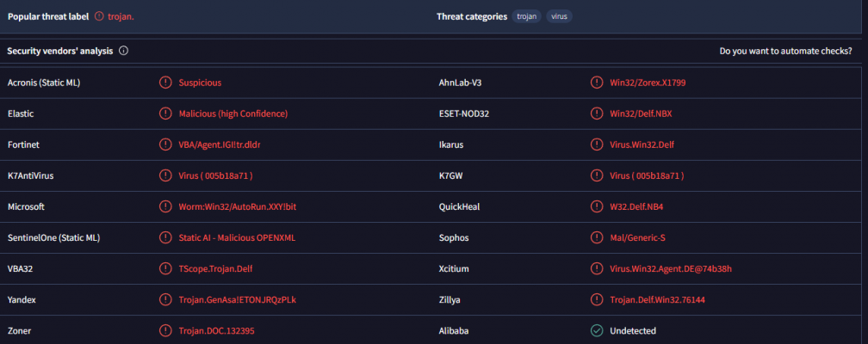
Task: Click the alert icon beside Win32/Delf.NBX
Action: click(596, 114)
